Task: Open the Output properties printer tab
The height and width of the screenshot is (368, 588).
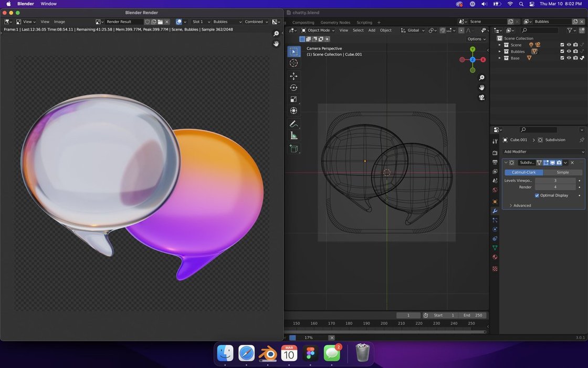Action: tap(495, 162)
